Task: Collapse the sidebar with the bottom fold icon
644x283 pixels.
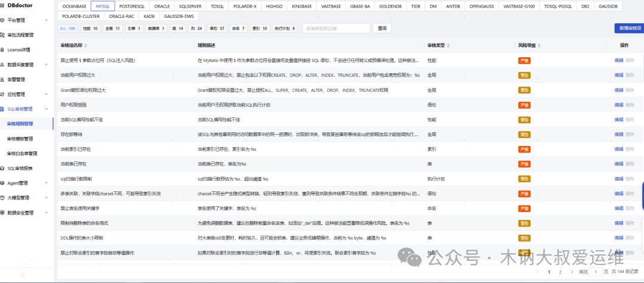Action: [23, 275]
